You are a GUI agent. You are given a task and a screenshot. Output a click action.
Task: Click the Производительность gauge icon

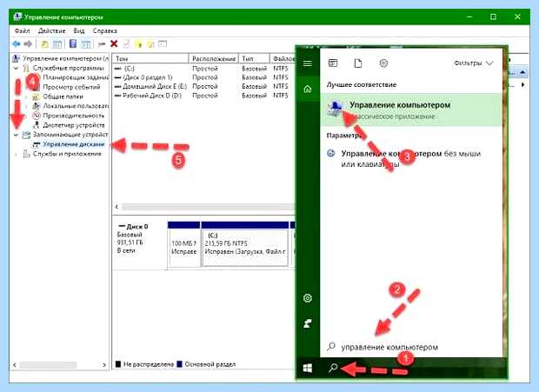[x=37, y=116]
